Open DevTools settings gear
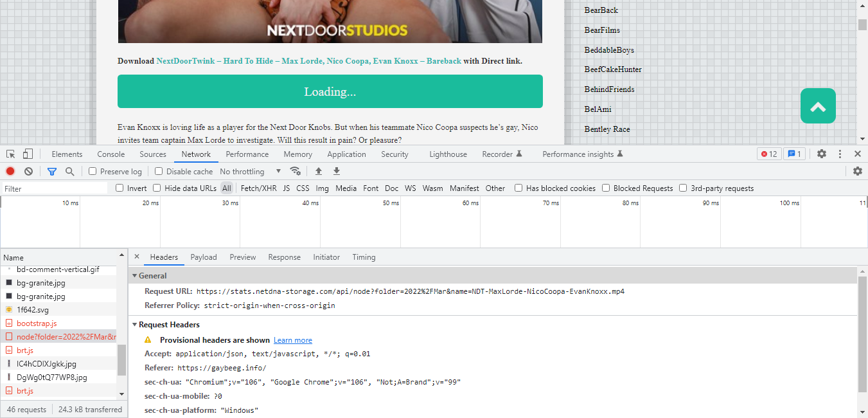 coord(821,154)
